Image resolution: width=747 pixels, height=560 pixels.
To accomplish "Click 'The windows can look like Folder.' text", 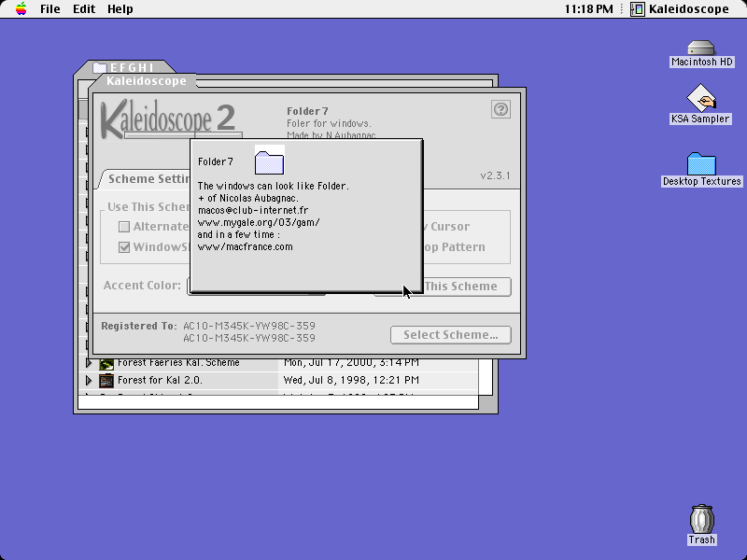I will click(x=274, y=186).
